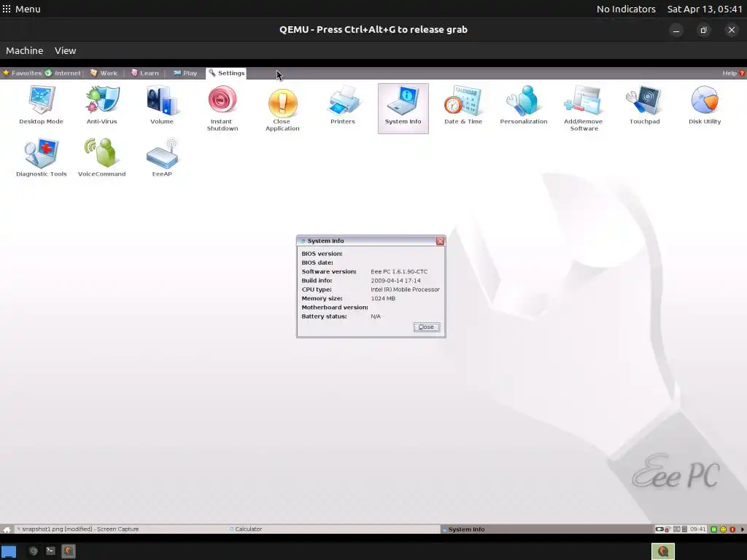This screenshot has height=560, width=747.
Task: Open the Touchpad settings icon
Action: [645, 105]
